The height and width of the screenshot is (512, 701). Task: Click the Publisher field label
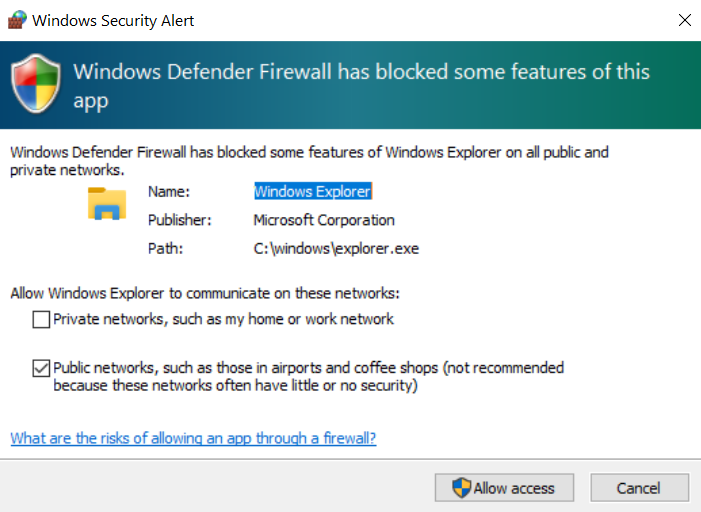coord(178,220)
